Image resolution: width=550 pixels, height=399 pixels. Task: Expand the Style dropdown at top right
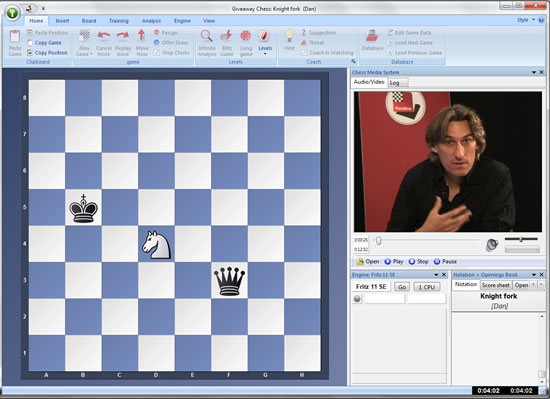click(534, 20)
